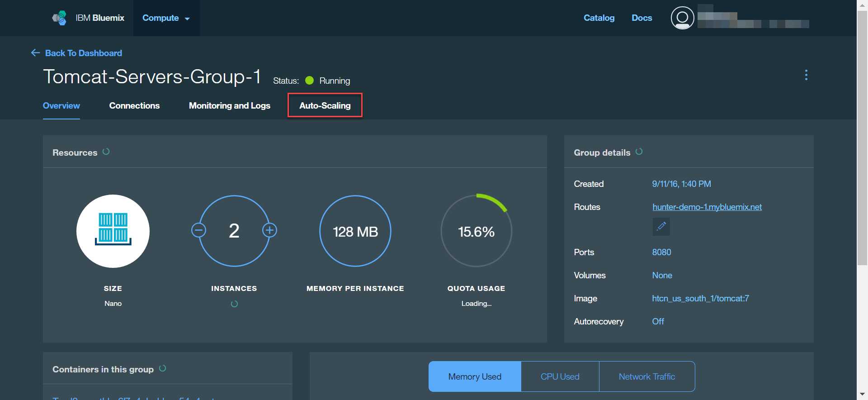Click the page vertical scrollbar thumb
Screen dimensions: 868x400
click(x=862, y=138)
